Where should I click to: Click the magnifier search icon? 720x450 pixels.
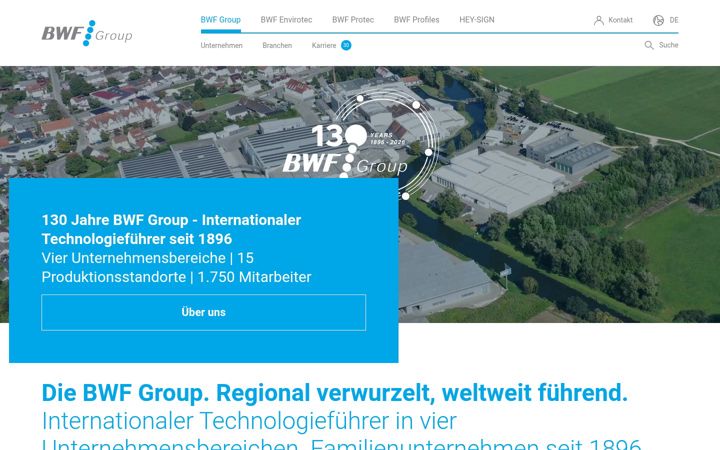(649, 45)
